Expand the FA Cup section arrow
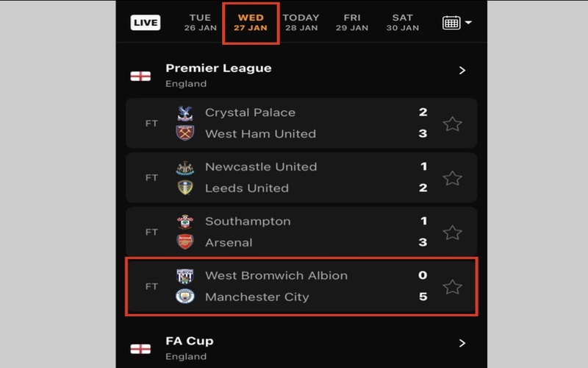The image size is (588, 368). click(462, 343)
